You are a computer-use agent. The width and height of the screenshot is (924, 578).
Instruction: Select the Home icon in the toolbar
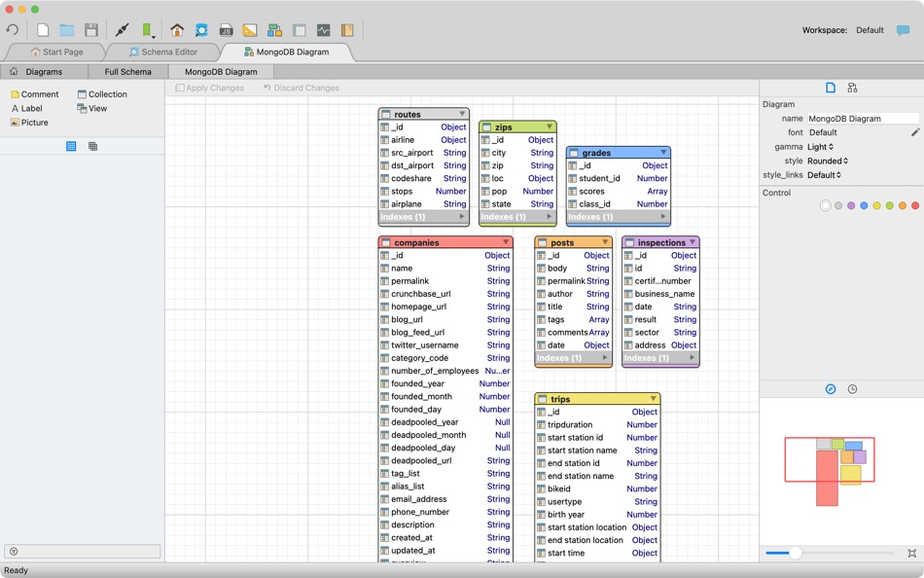pyautogui.click(x=176, y=29)
